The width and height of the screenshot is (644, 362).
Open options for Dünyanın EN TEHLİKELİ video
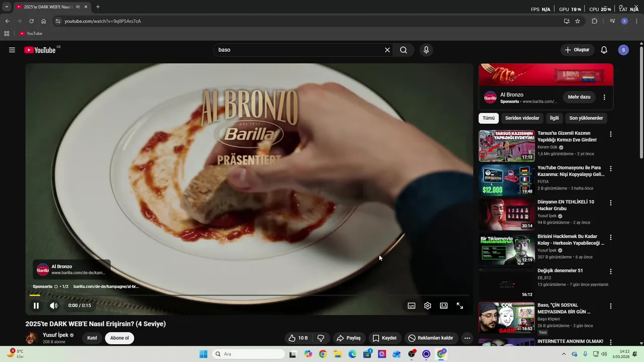tap(611, 203)
